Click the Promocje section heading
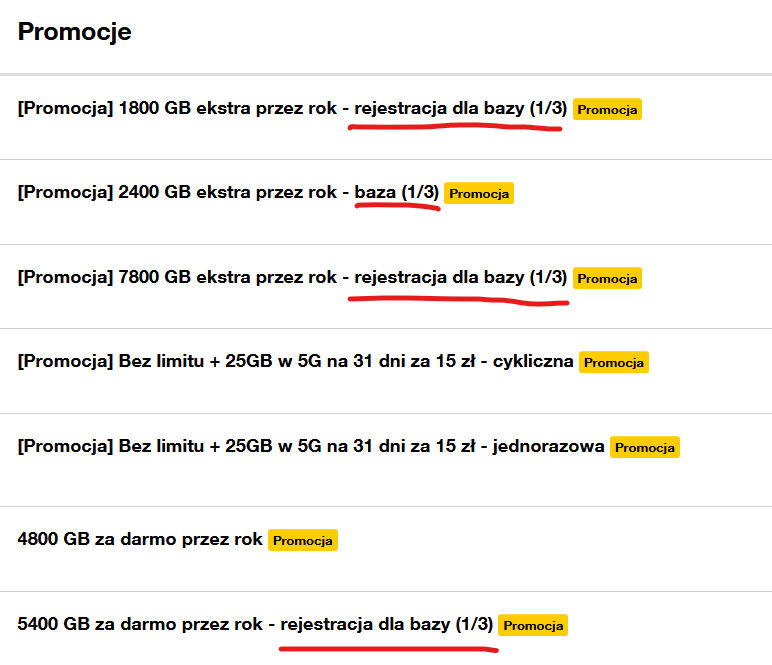 coord(75,32)
